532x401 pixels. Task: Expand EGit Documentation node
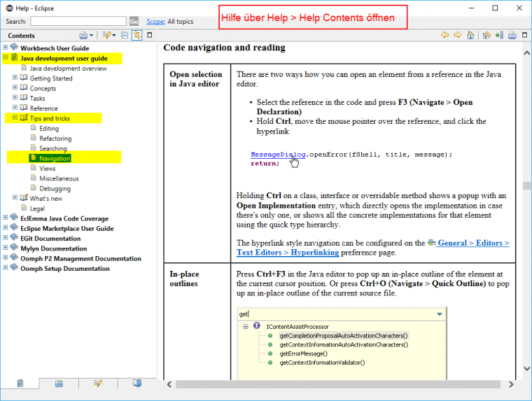[6, 237]
